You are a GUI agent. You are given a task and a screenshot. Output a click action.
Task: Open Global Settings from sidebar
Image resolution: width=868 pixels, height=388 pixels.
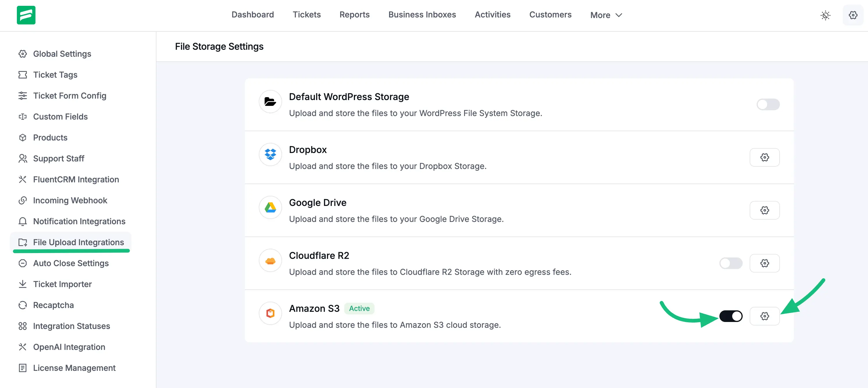click(62, 54)
